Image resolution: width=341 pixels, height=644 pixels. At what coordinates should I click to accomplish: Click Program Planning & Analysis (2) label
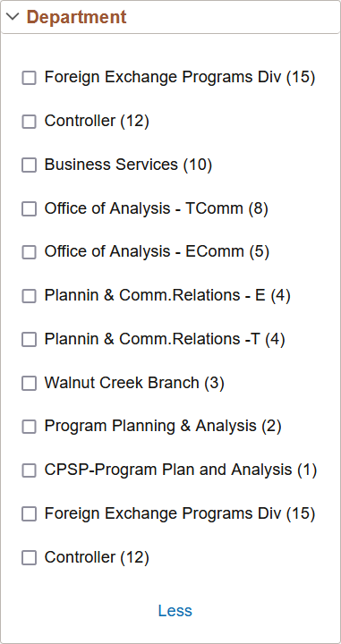(163, 427)
